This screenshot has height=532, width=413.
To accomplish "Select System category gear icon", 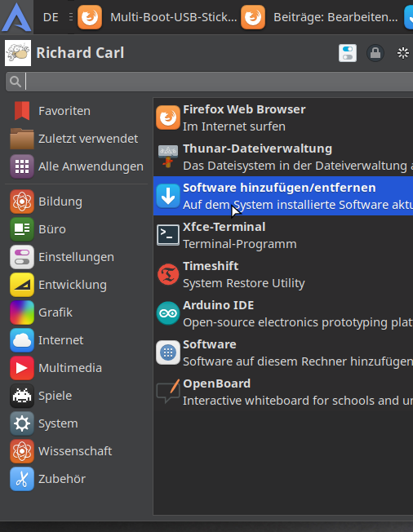I will (22, 423).
